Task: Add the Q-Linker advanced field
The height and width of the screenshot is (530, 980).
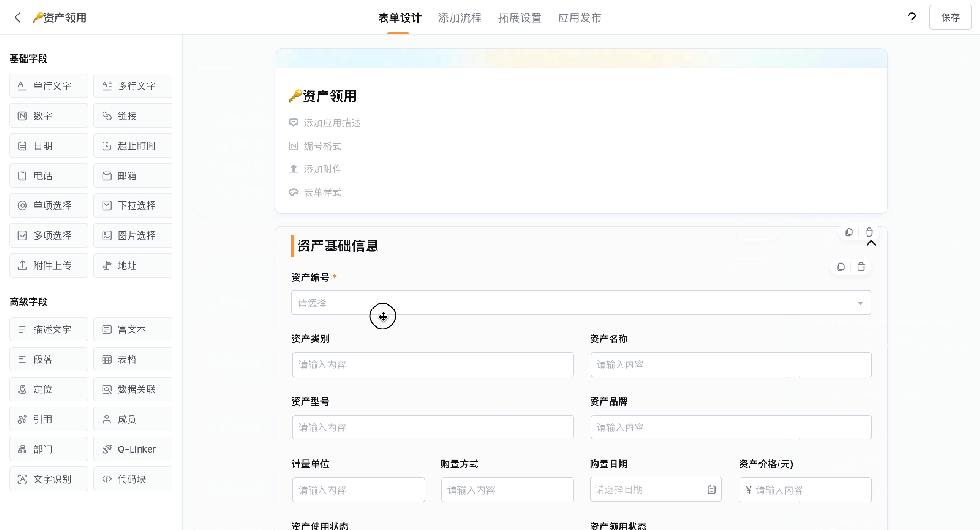Action: tap(132, 449)
